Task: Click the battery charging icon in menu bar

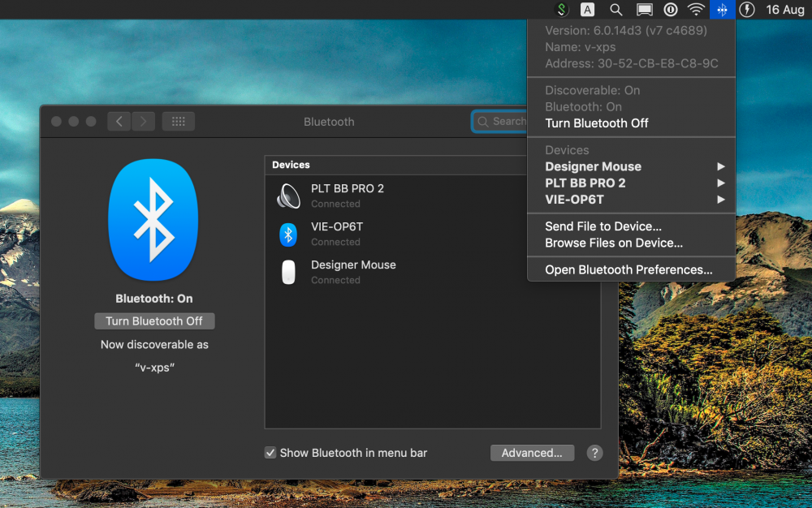Action: pyautogui.click(x=747, y=10)
